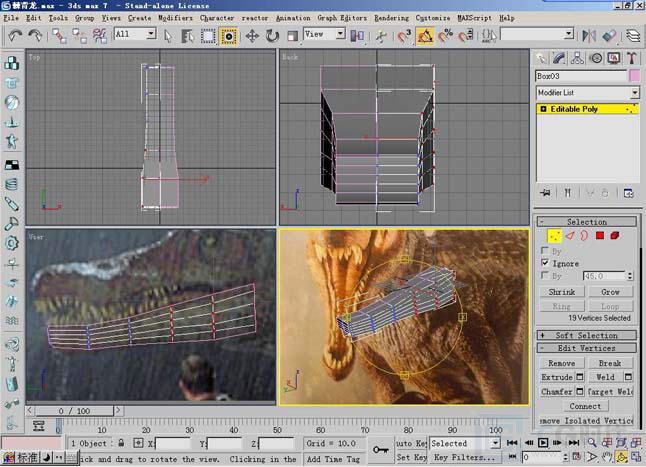Toggle the 3D Snaps magnet icon
Viewport: 646px width, 467px height.
[404, 36]
